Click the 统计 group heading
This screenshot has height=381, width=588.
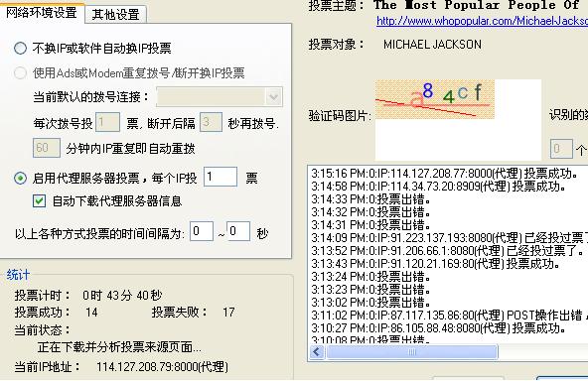pos(18,275)
